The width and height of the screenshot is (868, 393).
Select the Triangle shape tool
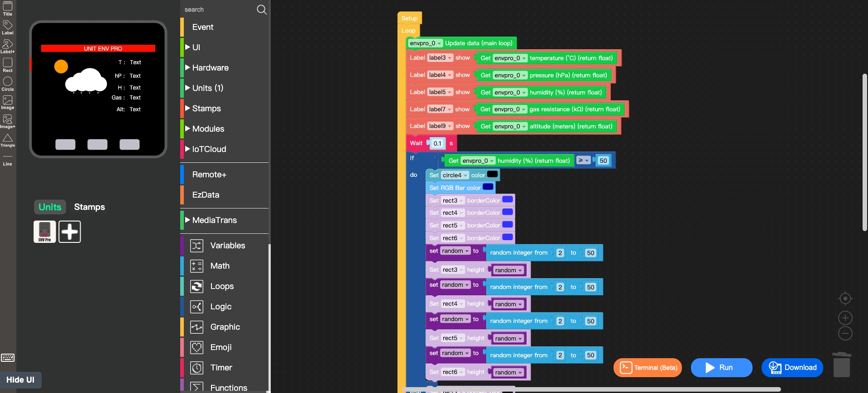(x=8, y=140)
